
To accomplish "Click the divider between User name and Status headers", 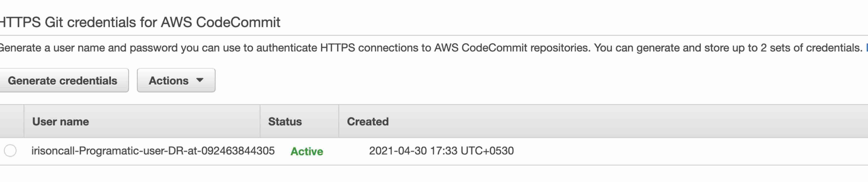I will (260, 121).
